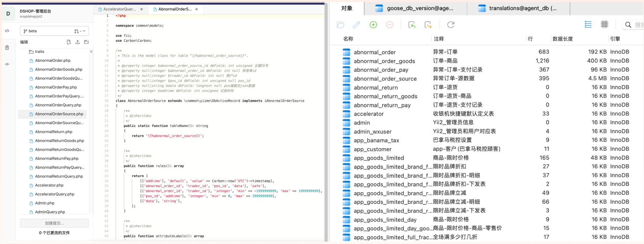The height and width of the screenshot is (244, 644).
Task: Switch to list view of tables
Action: [588, 25]
